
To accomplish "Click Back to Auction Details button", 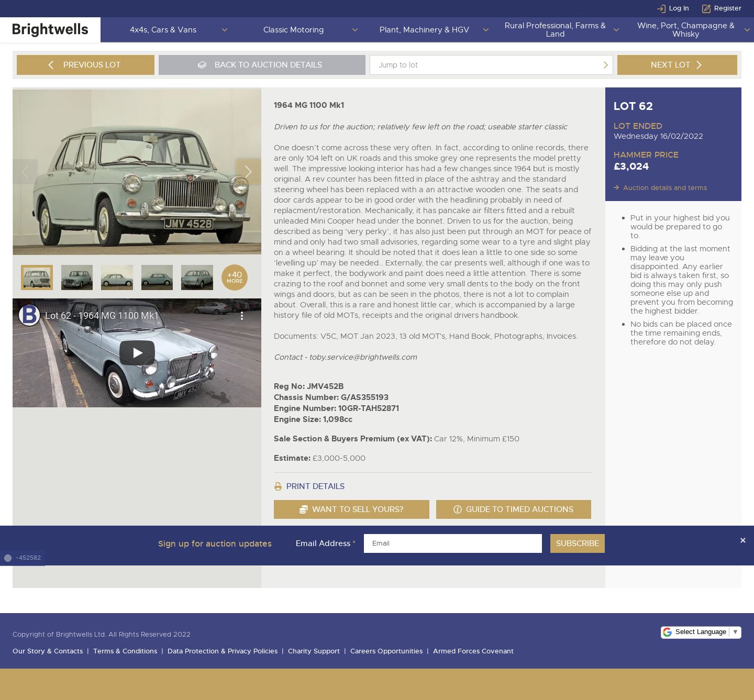I will (x=262, y=65).
